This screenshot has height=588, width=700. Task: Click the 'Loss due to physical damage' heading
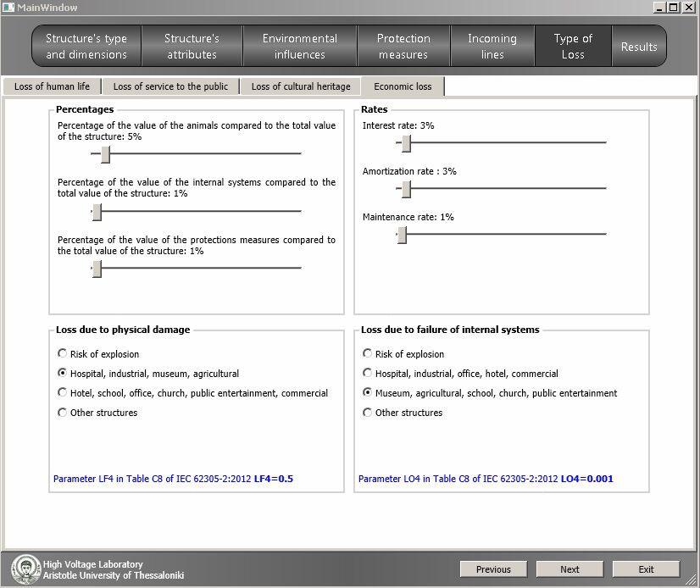123,330
